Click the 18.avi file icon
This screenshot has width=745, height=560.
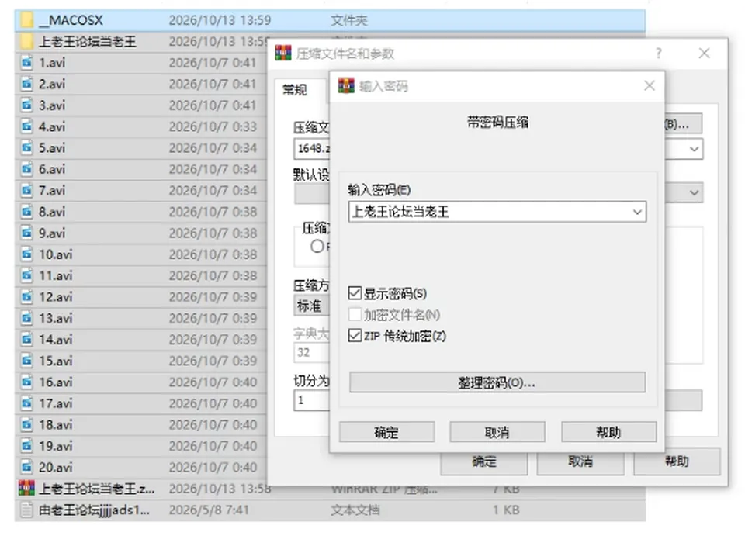coord(26,424)
